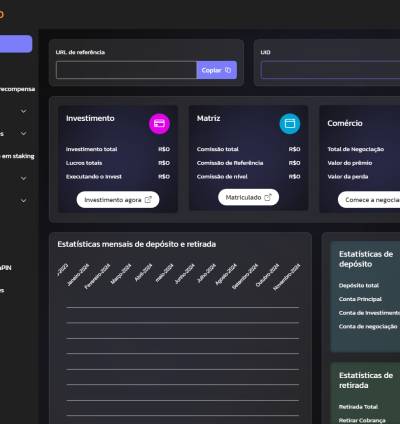The width and height of the screenshot is (400, 424).
Task: Click the Investimento card title
Action: [x=90, y=118]
